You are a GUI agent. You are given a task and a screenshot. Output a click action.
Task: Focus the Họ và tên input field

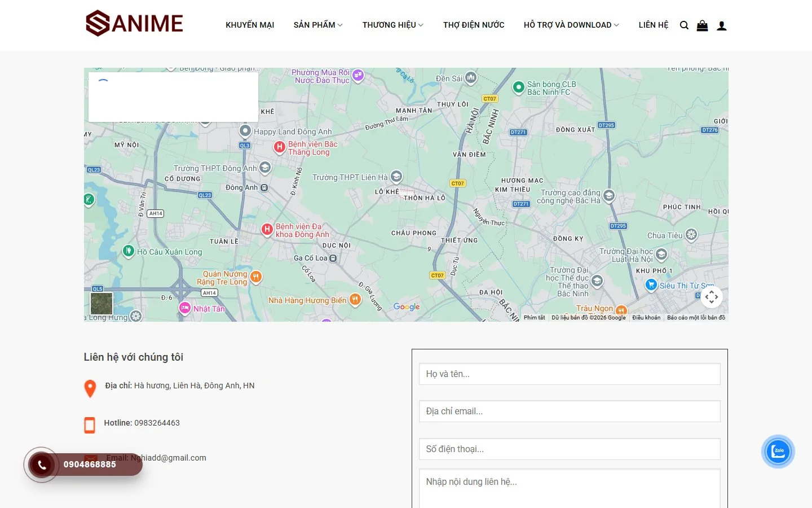pyautogui.click(x=570, y=374)
